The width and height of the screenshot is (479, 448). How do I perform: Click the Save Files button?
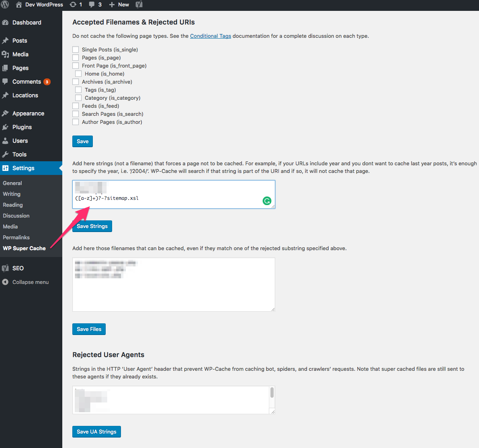pyautogui.click(x=89, y=329)
